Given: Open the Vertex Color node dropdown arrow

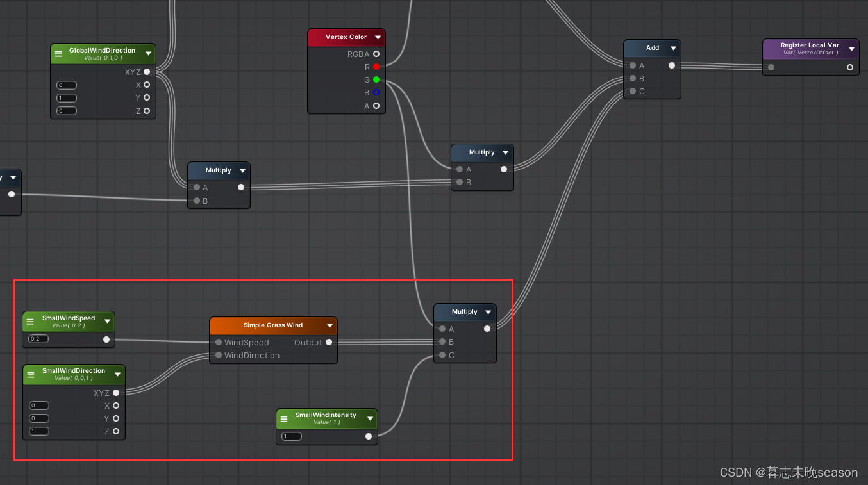Looking at the screenshot, I should coord(378,37).
